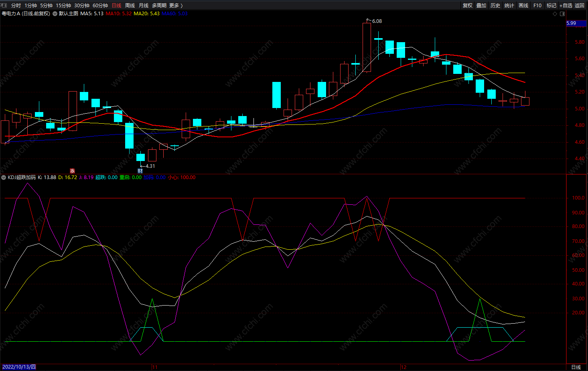Click the panel toggle icon at top-left
588x371 pixels.
tap(4, 5)
